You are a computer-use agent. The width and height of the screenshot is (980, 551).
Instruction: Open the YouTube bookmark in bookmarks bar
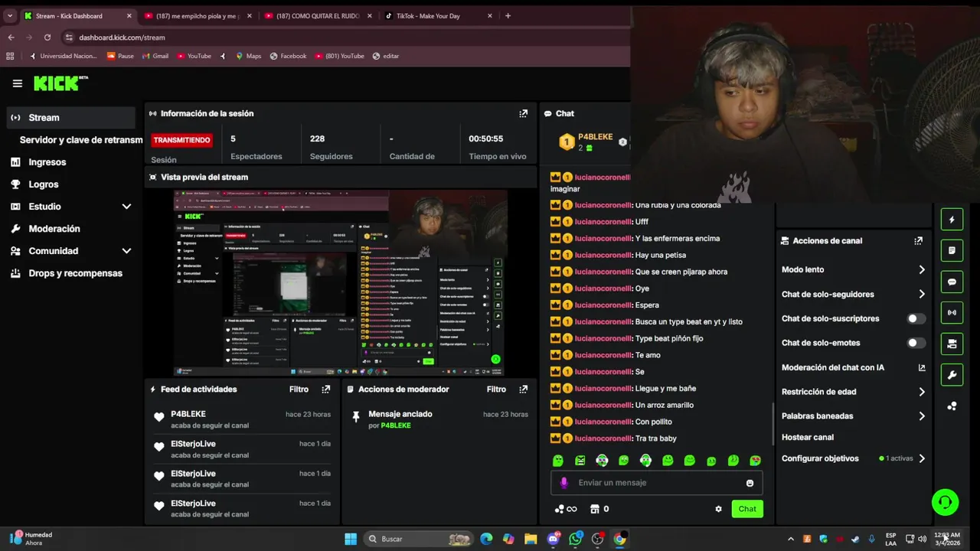[194, 56]
